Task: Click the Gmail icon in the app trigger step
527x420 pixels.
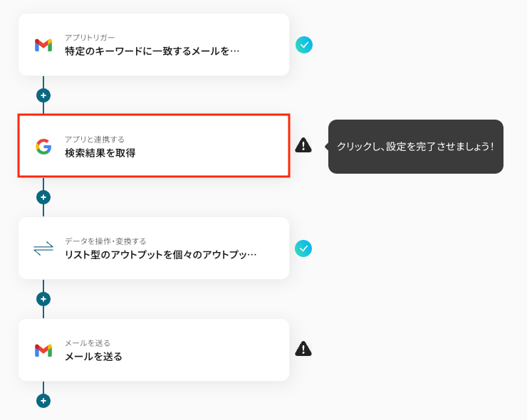Action: 43,45
